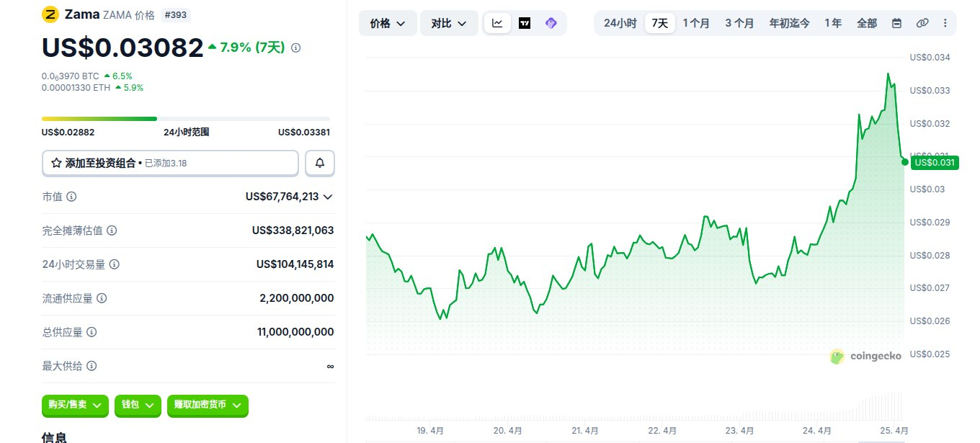
Task: Open the 钱包 dropdown
Action: pyautogui.click(x=138, y=405)
